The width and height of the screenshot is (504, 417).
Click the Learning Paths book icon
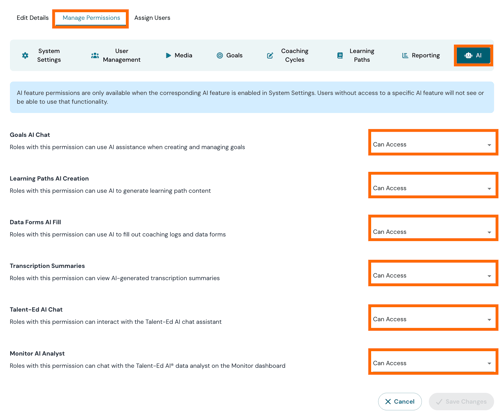340,56
